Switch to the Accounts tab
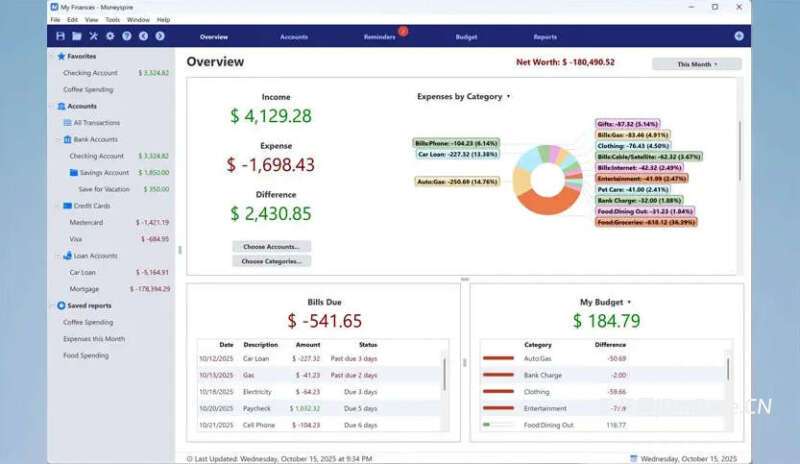 tap(294, 37)
